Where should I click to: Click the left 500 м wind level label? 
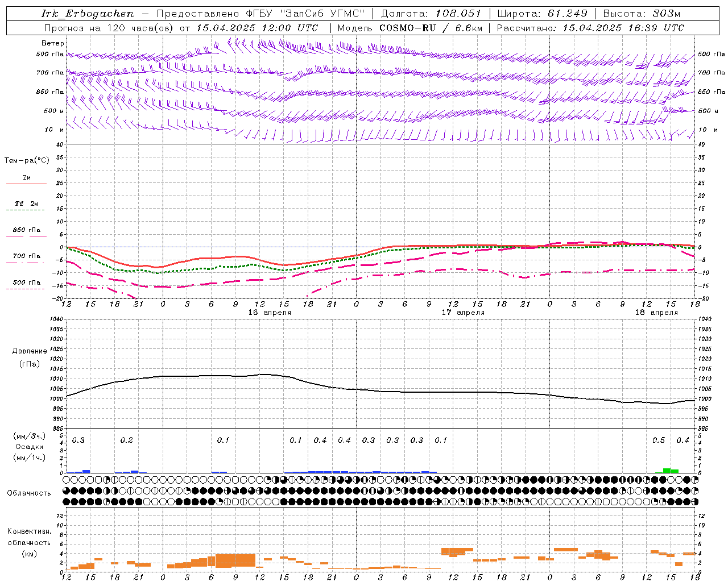pos(54,111)
